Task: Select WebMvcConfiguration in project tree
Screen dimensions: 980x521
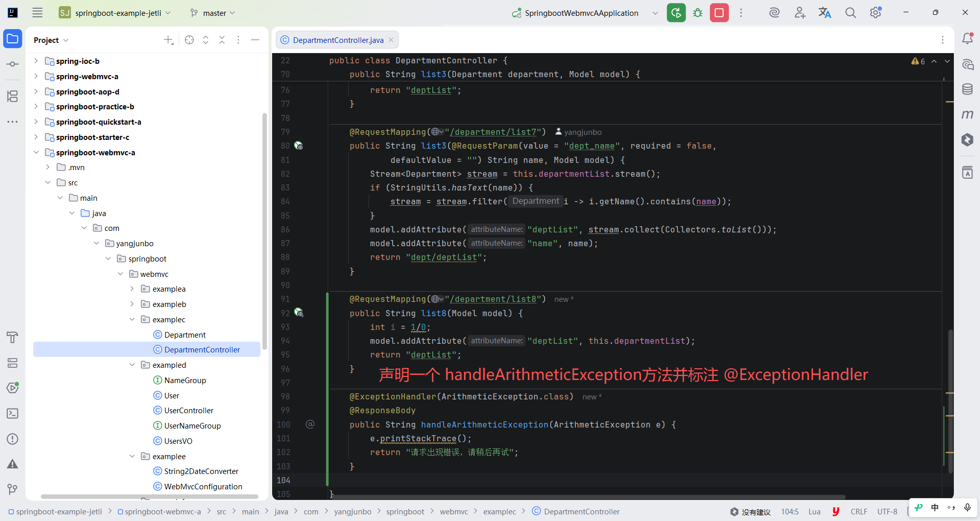Action: pos(203,486)
